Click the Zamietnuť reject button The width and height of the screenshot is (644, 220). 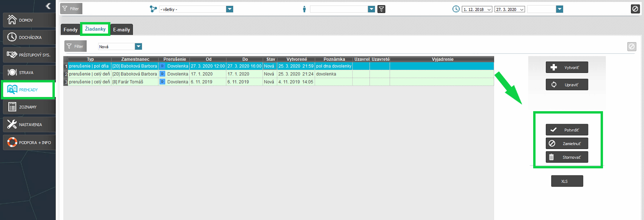point(567,144)
